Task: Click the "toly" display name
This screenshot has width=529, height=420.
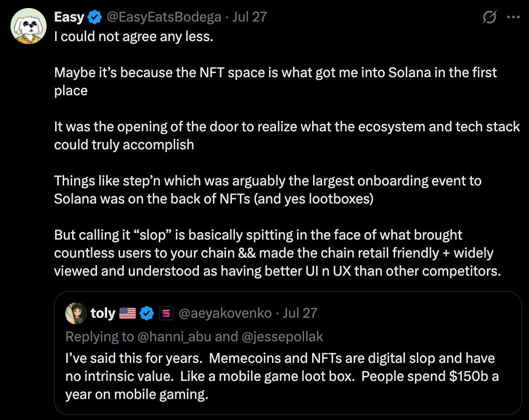Action: 103,313
